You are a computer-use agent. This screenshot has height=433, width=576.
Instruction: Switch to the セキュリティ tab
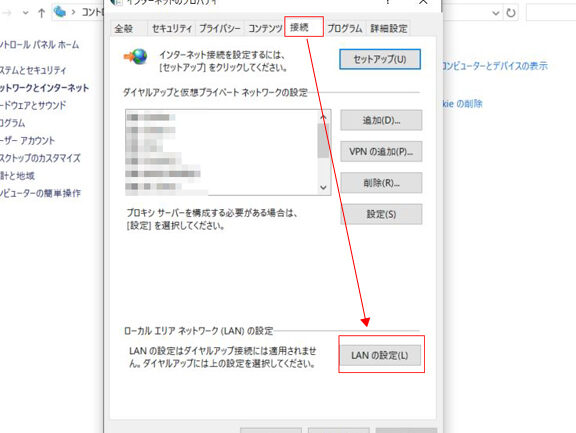(172, 28)
